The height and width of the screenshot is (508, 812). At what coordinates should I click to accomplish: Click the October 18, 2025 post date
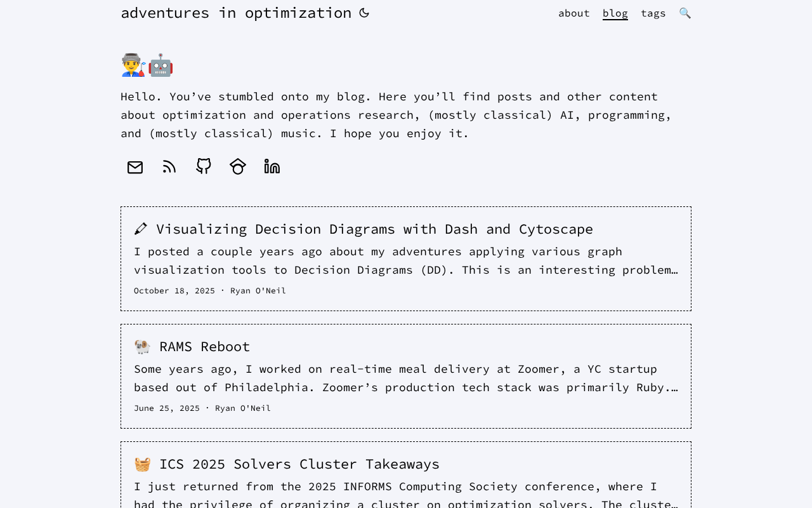174,291
